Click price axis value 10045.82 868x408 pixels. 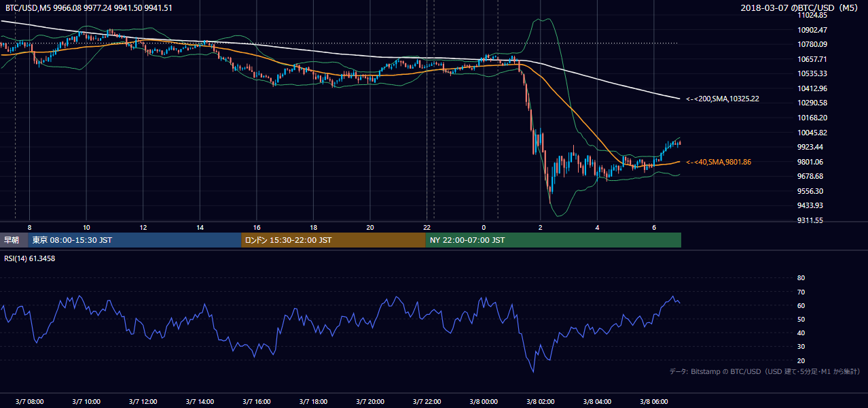click(812, 133)
